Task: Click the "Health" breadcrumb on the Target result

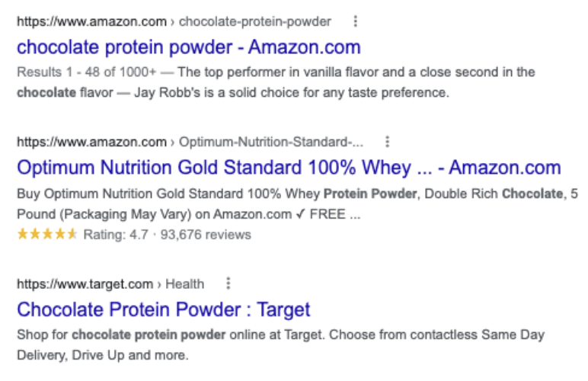Action: [185, 284]
